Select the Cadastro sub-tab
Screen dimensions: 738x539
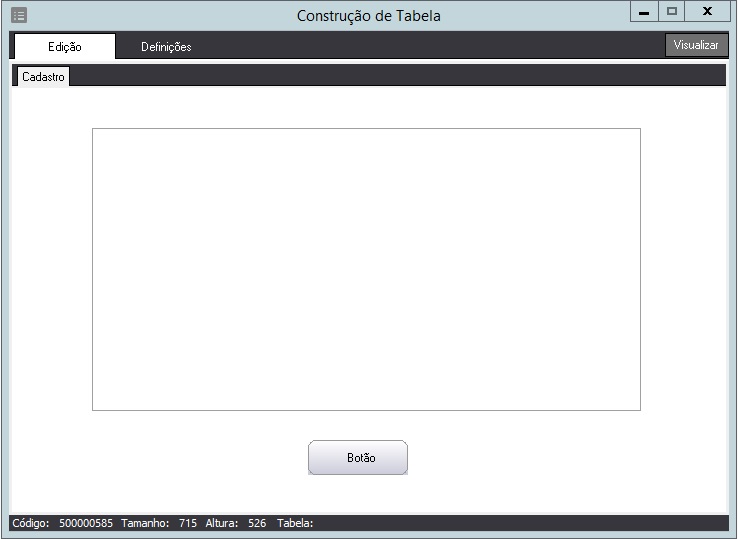43,77
